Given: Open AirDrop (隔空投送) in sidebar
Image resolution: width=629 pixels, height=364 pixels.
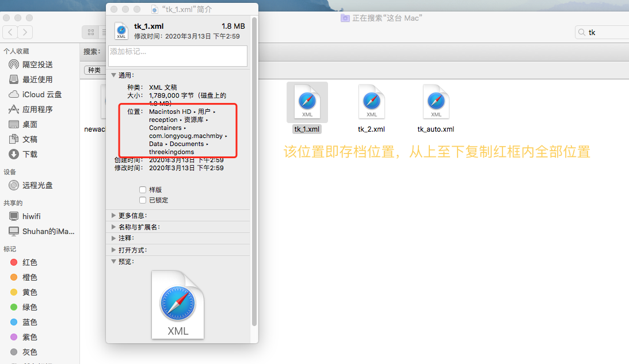Looking at the screenshot, I should point(31,64).
